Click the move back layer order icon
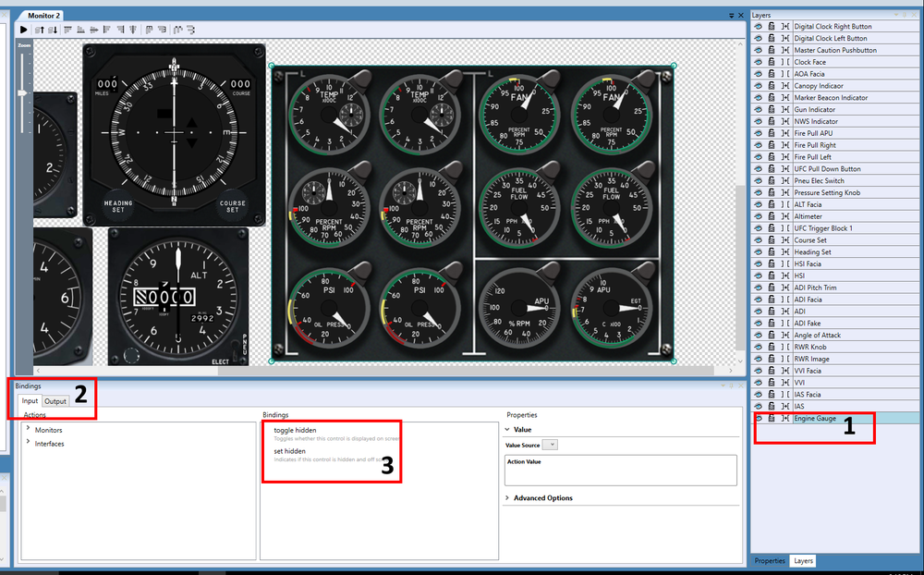 [x=53, y=30]
